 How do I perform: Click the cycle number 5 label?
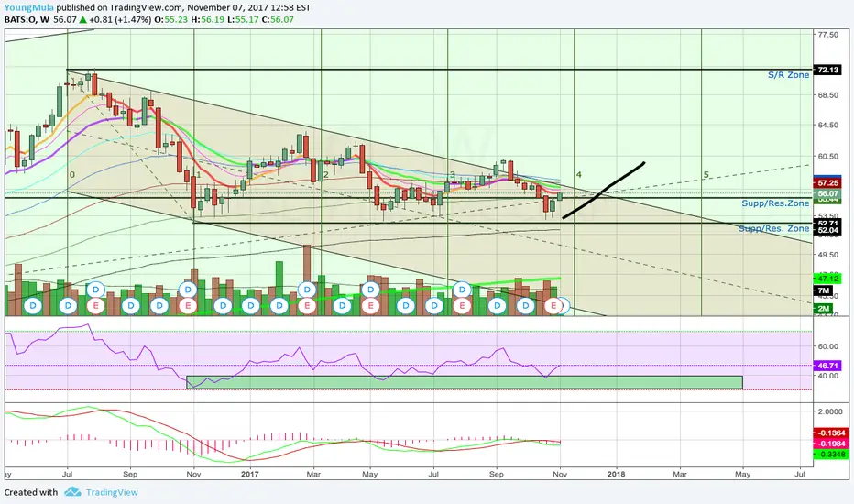[706, 175]
